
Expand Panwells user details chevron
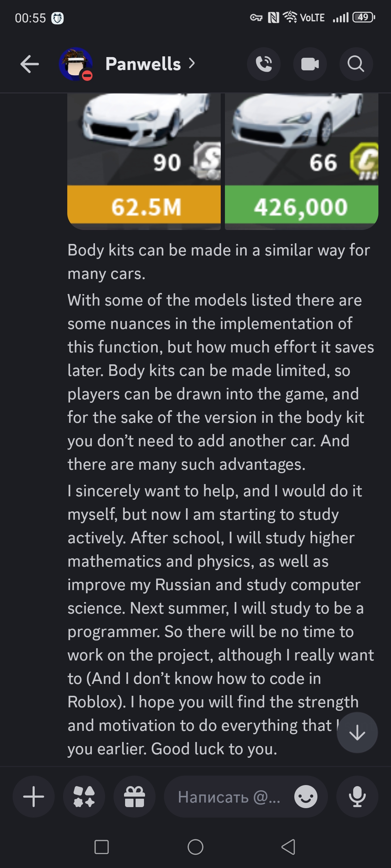point(192,63)
